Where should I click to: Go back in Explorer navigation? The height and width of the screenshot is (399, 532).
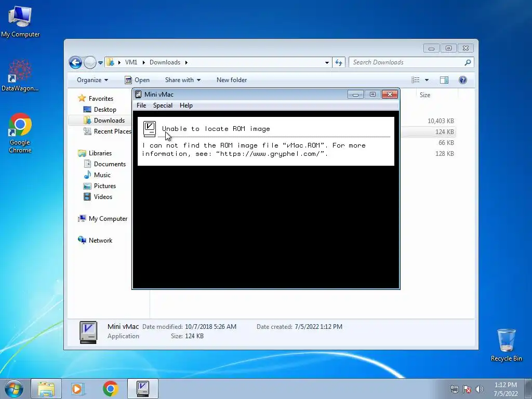(75, 62)
